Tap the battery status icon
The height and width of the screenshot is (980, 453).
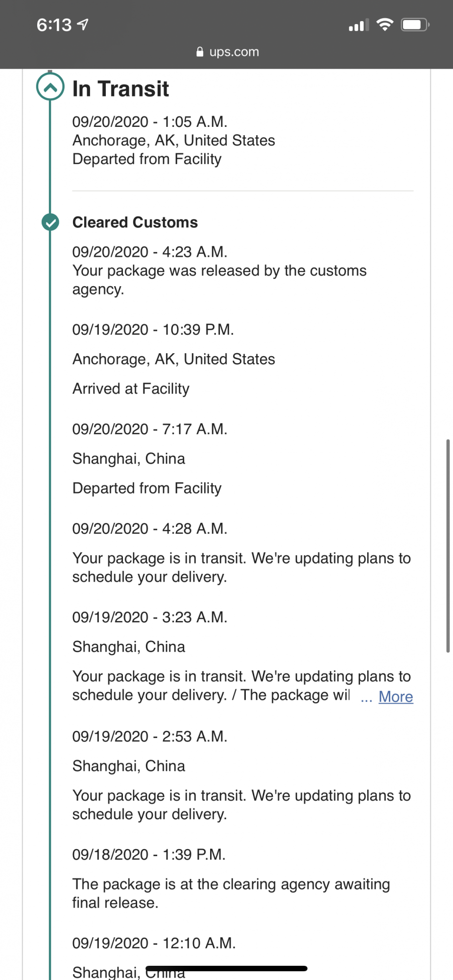click(x=415, y=24)
